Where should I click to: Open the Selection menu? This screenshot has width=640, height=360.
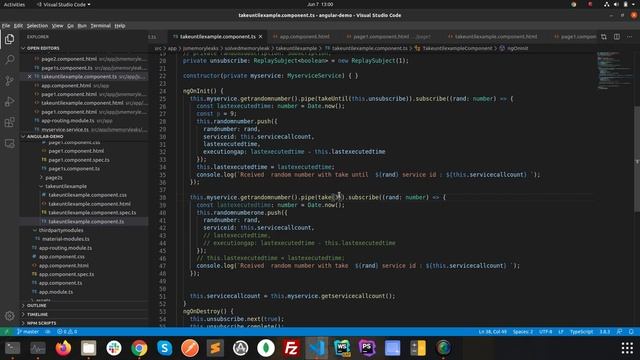coord(37,26)
